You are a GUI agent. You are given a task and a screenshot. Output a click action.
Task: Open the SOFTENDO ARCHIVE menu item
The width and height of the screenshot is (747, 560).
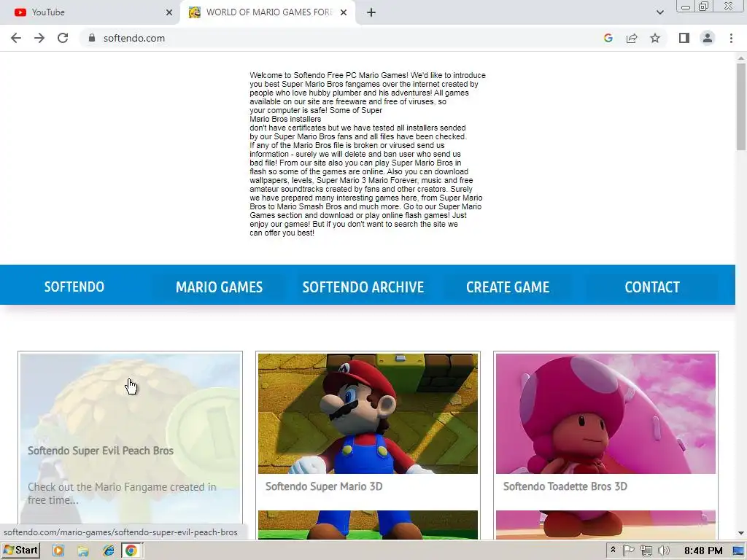363,287
